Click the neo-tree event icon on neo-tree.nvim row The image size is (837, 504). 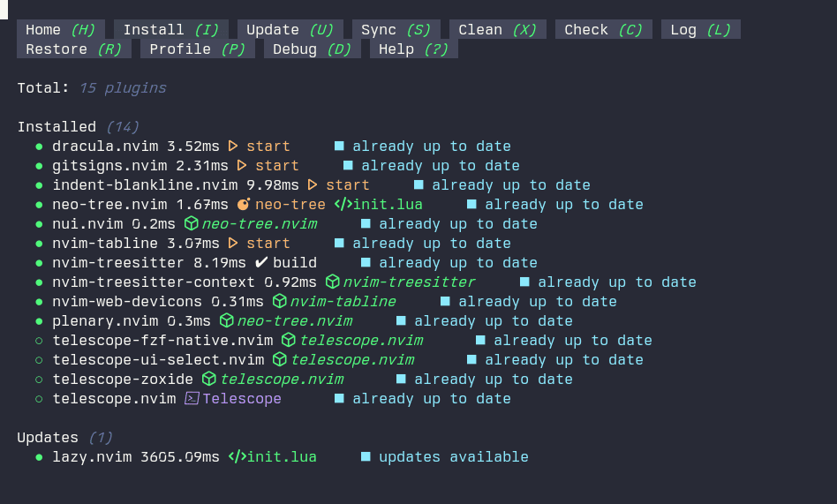245,205
